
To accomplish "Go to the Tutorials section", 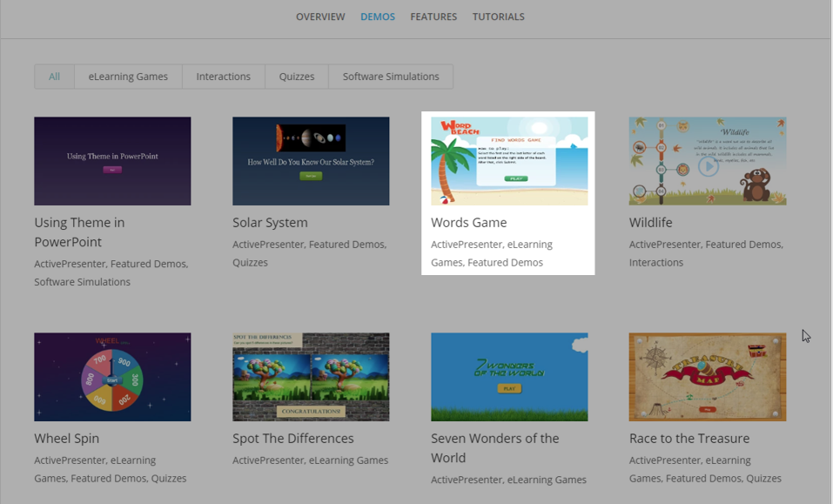I will pyautogui.click(x=498, y=17).
